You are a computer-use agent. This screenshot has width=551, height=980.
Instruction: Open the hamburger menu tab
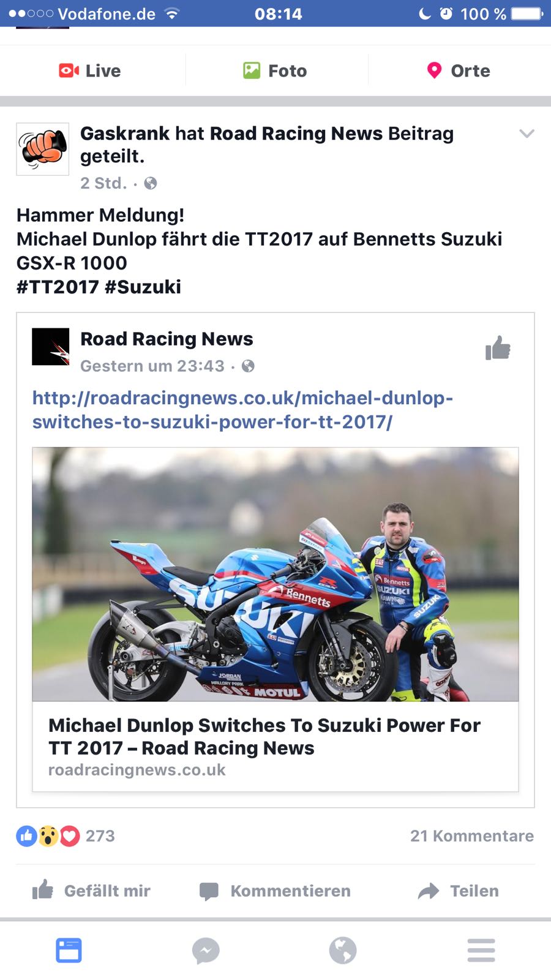coord(481,951)
